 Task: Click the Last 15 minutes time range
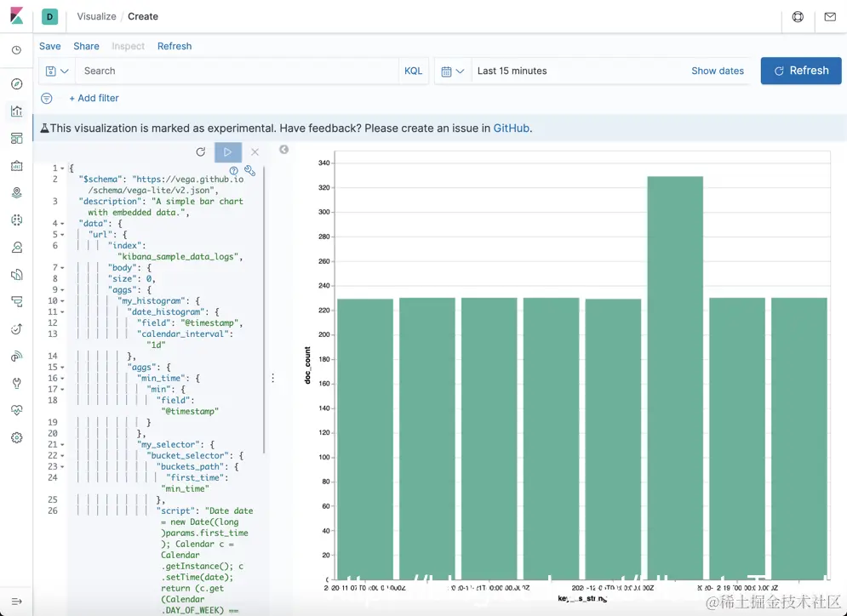click(x=512, y=71)
